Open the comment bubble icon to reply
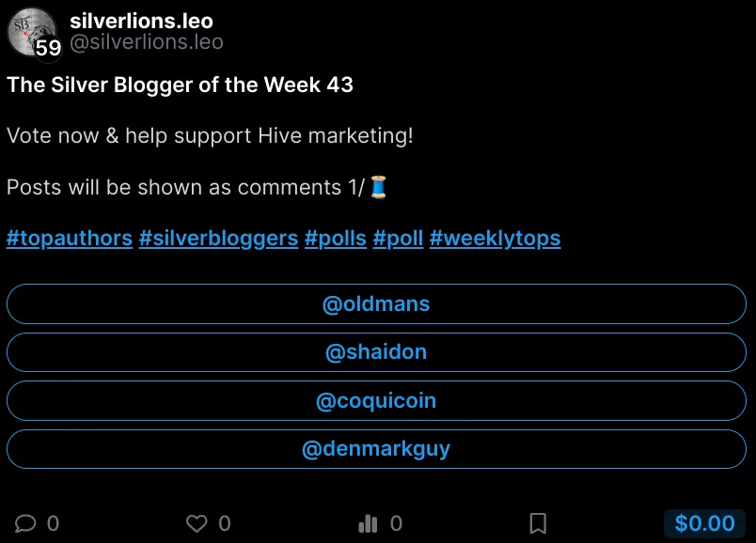 [25, 523]
